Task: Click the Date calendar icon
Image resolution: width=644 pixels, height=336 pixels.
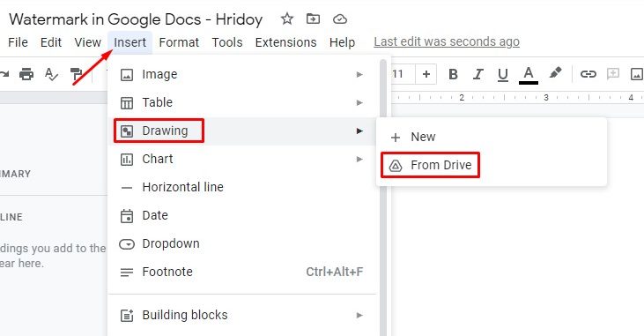Action: (x=127, y=216)
